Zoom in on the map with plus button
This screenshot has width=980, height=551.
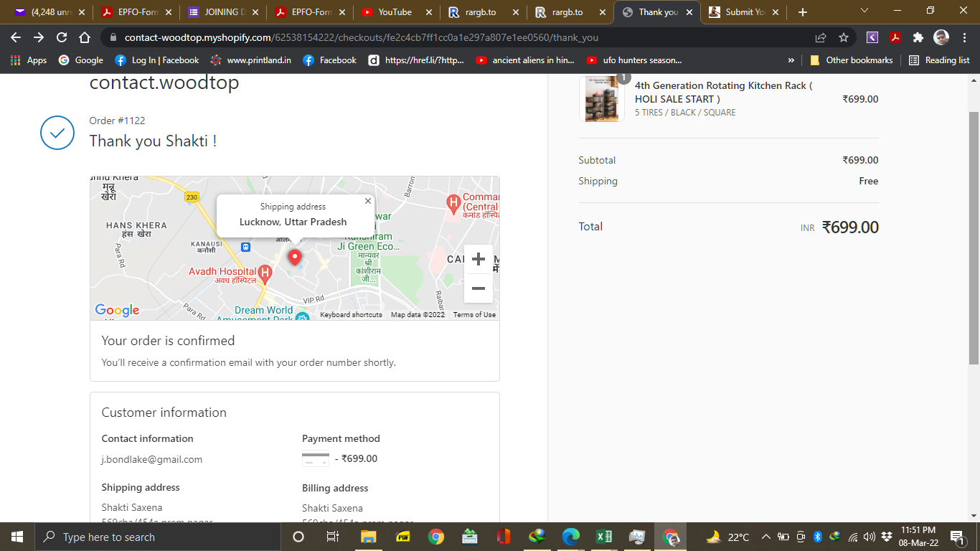[x=479, y=260]
